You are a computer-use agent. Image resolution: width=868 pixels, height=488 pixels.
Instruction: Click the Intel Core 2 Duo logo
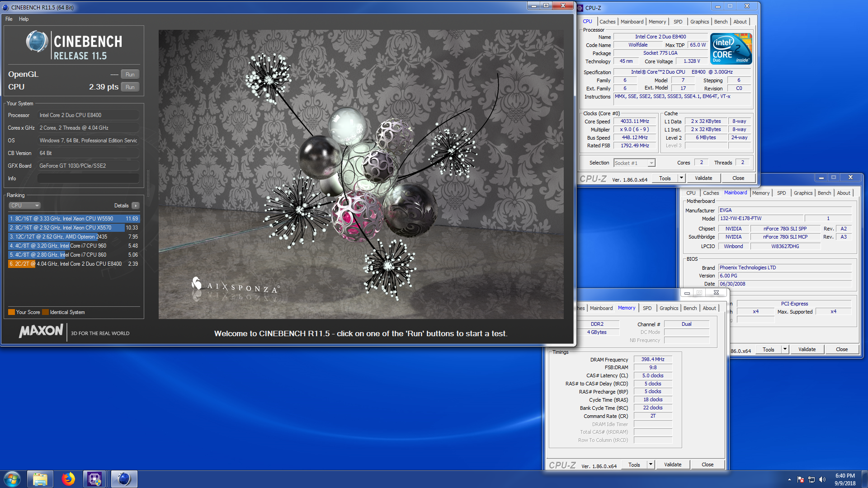731,48
